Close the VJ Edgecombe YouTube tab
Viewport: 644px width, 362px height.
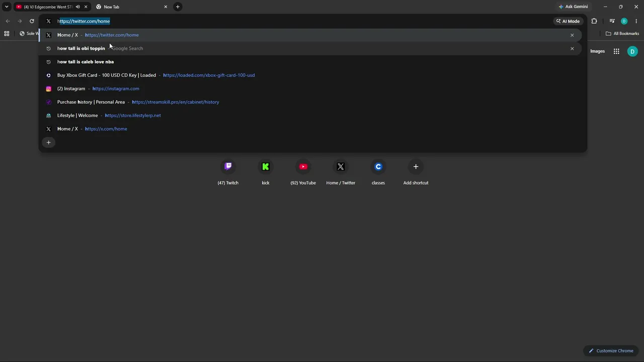point(86,7)
